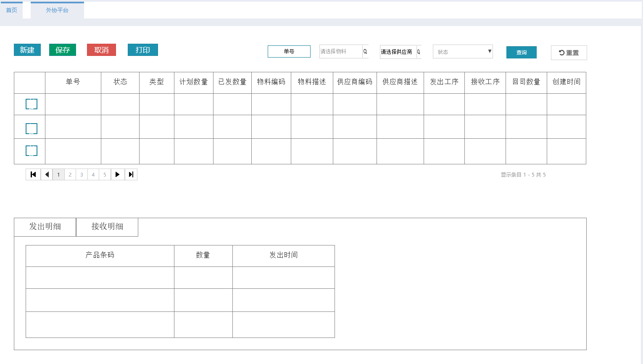The image size is (643, 364).
Task: Click the 查询 button
Action: [522, 53]
